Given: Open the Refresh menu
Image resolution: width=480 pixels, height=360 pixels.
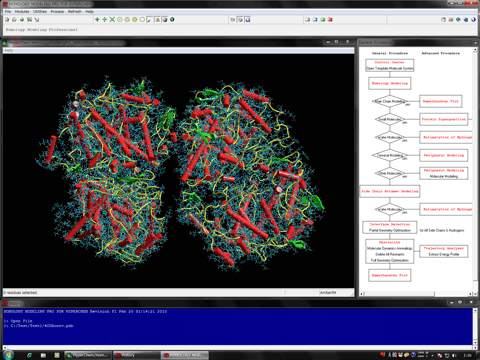Looking at the screenshot, I should 75,11.
